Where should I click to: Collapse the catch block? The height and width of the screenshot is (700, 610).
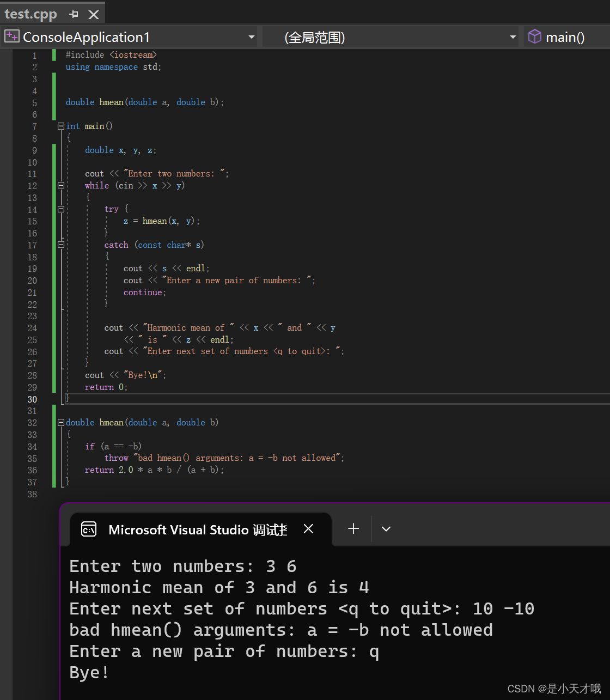pyautogui.click(x=61, y=245)
